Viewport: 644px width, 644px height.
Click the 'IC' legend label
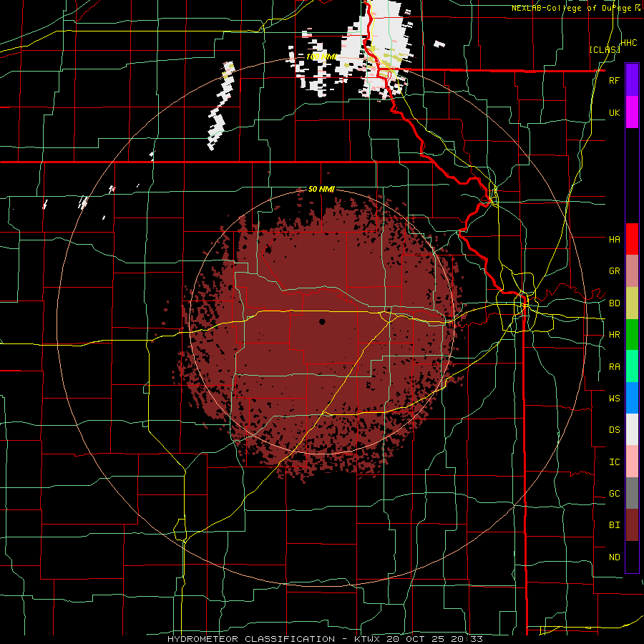[x=614, y=462]
